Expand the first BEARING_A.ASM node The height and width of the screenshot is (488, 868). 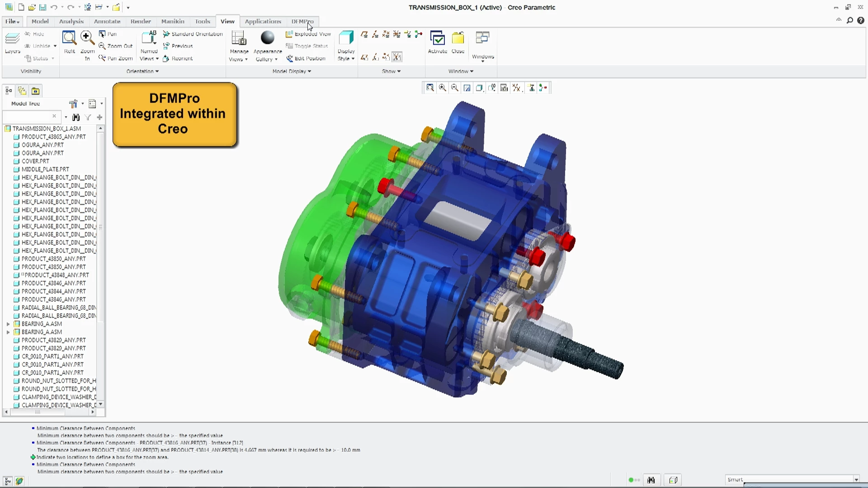[x=8, y=324]
